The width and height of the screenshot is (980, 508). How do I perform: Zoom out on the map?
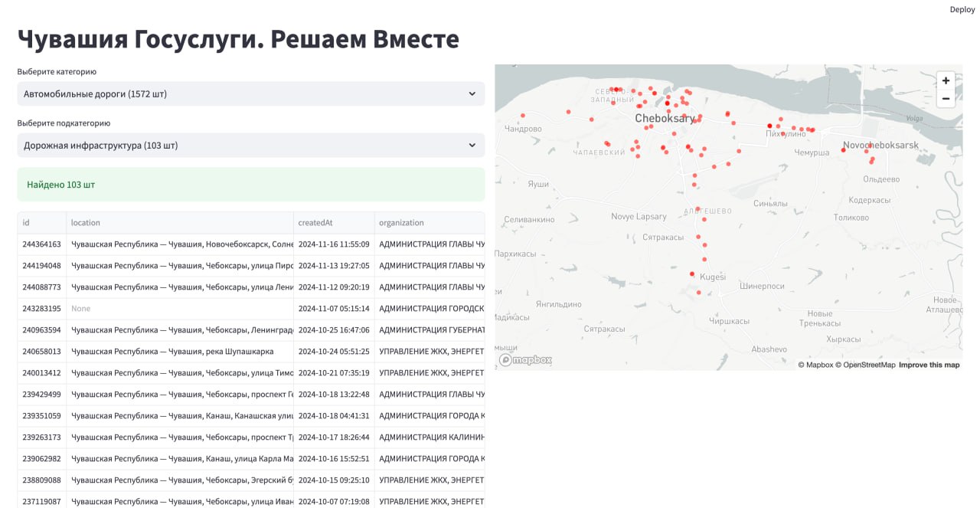coord(946,98)
